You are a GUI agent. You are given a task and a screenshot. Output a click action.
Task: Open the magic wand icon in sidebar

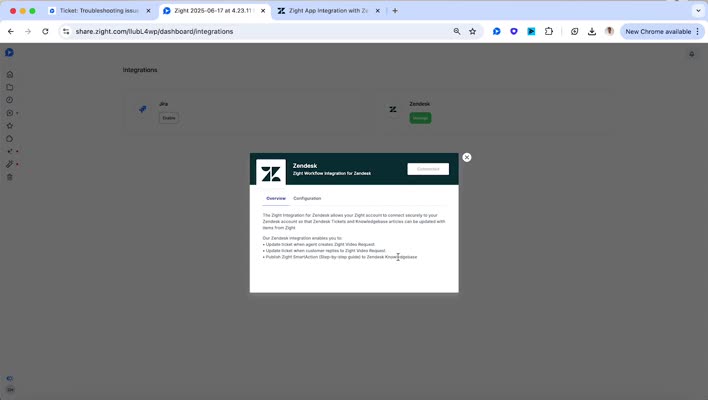(x=9, y=164)
